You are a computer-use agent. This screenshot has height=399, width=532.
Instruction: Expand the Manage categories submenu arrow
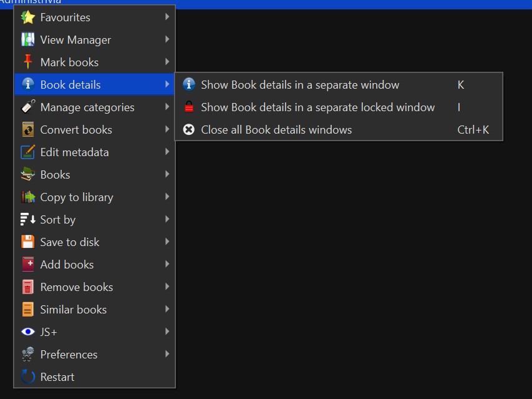(x=167, y=107)
